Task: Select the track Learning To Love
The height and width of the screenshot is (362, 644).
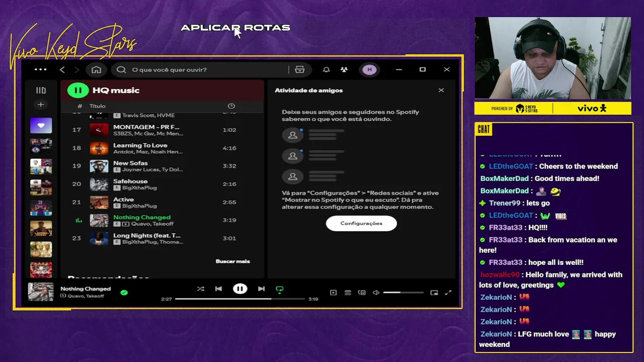Action: pyautogui.click(x=162, y=148)
